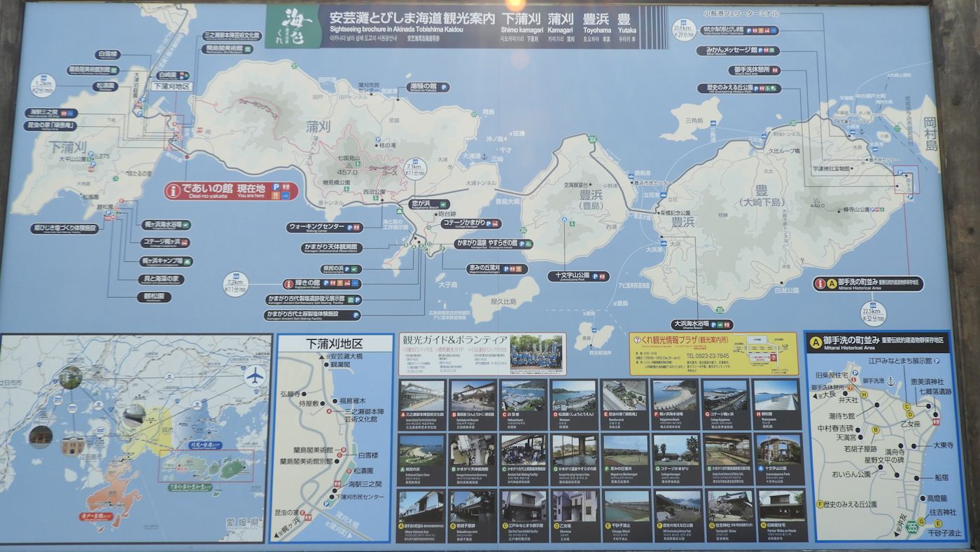Click the parking icon on 大浜海水浴場 label
Screen dimensions: 980x552
tap(712, 324)
